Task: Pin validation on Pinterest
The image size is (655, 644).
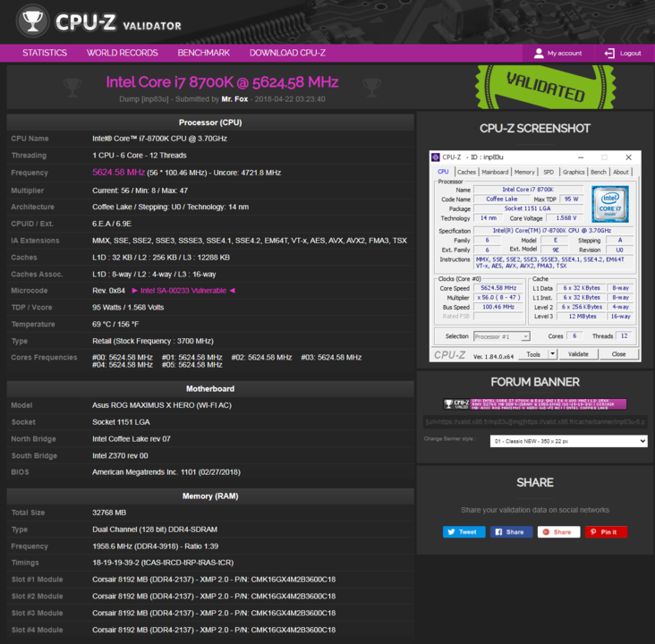Action: tap(606, 531)
